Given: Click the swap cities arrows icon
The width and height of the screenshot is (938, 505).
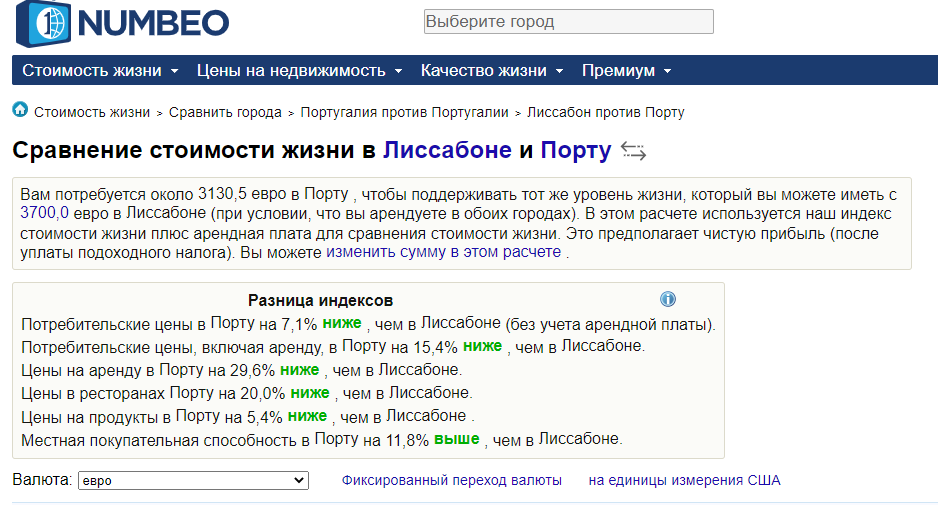Looking at the screenshot, I should [x=633, y=151].
